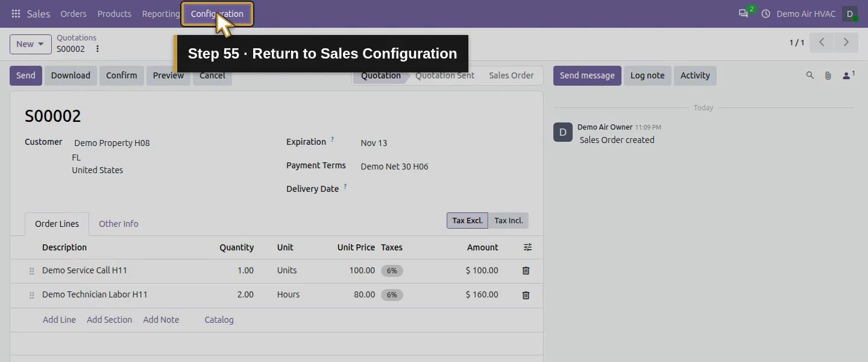Delete the Demo Technician Labor H11 line

click(526, 295)
